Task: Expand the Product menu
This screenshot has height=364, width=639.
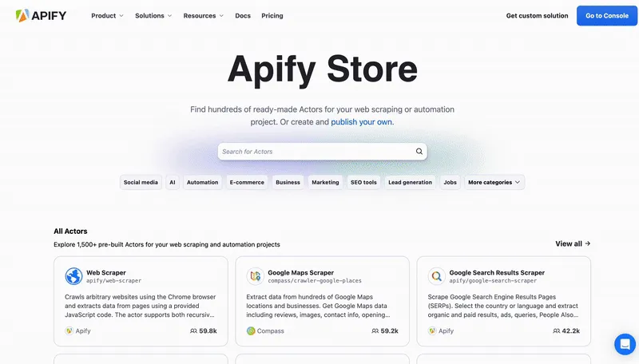Action: click(107, 15)
